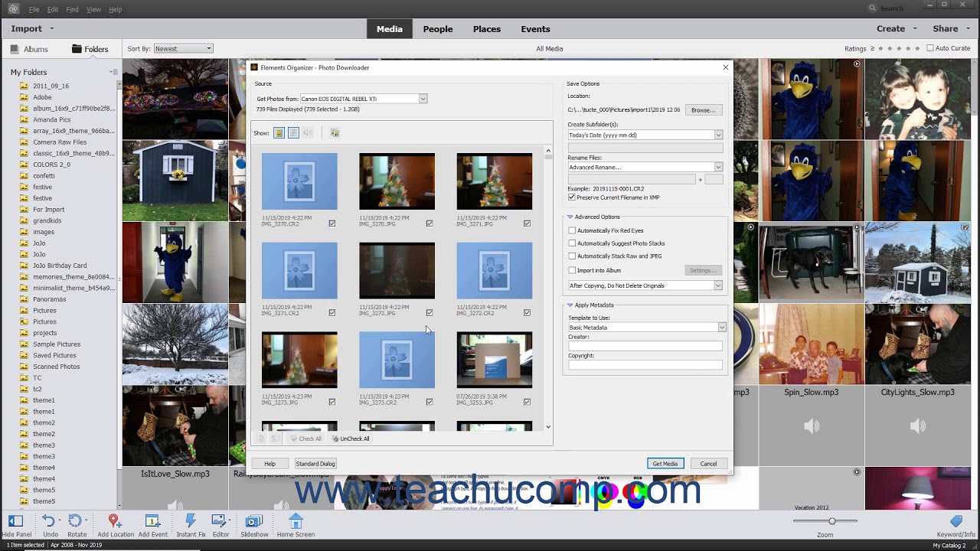Screen dimensions: 980x551
Task: Click the Get Media button
Action: coord(665,464)
